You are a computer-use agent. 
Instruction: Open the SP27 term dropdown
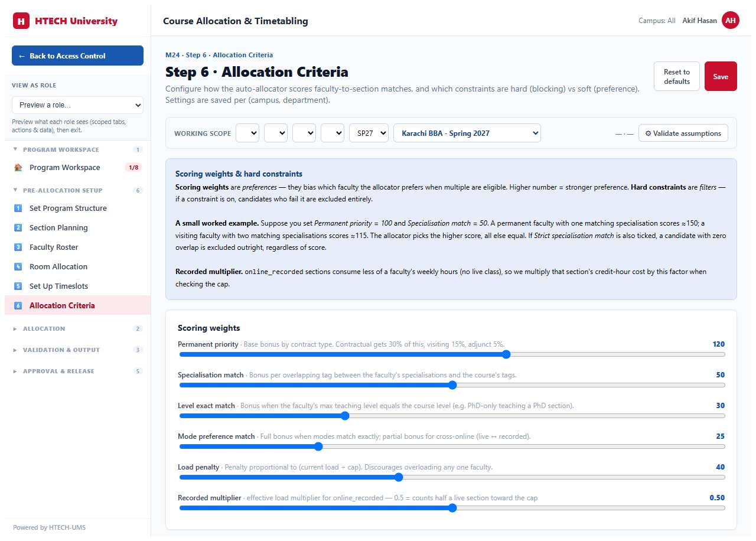pos(369,133)
